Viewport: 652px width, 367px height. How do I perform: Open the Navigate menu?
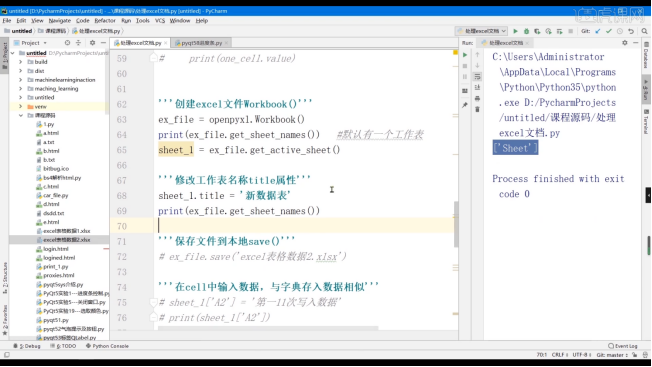coord(59,20)
